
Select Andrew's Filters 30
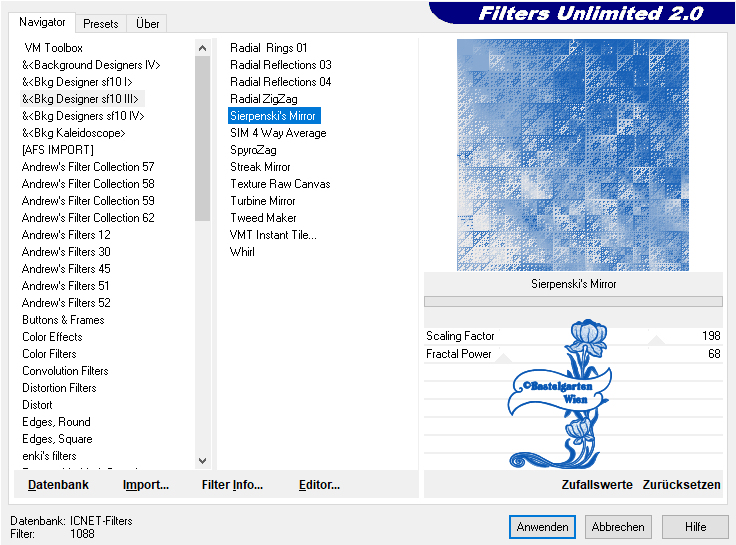click(66, 252)
